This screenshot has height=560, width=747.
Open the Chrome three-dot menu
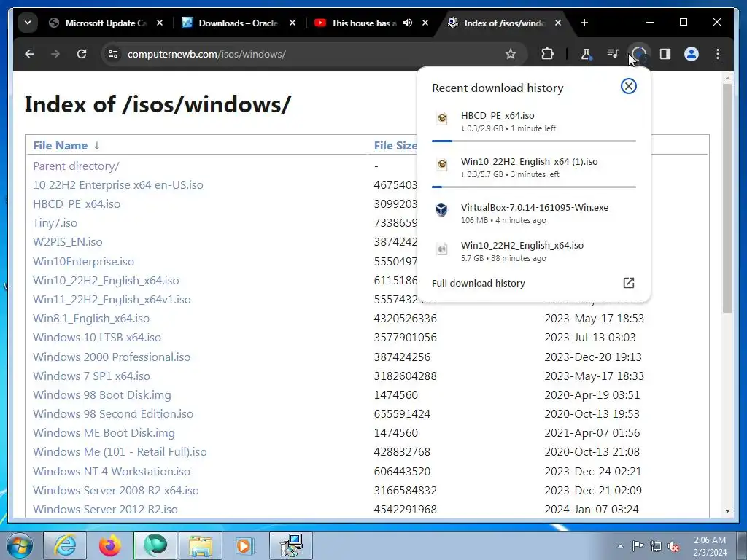718,54
